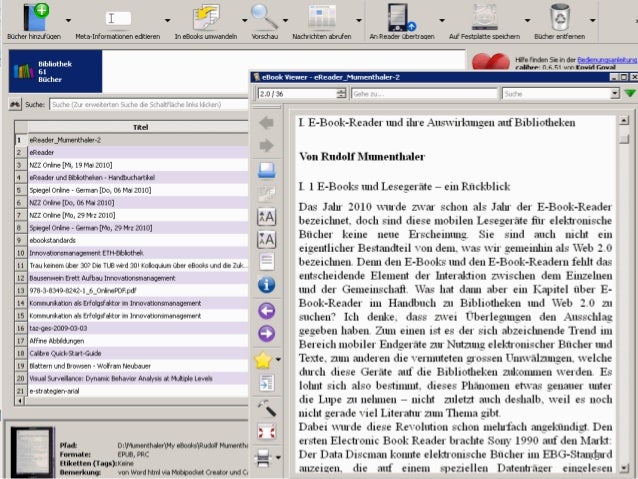Image resolution: width=638 pixels, height=479 pixels.
Task: Open Meta-Informationen editieren tool
Action: (118, 19)
